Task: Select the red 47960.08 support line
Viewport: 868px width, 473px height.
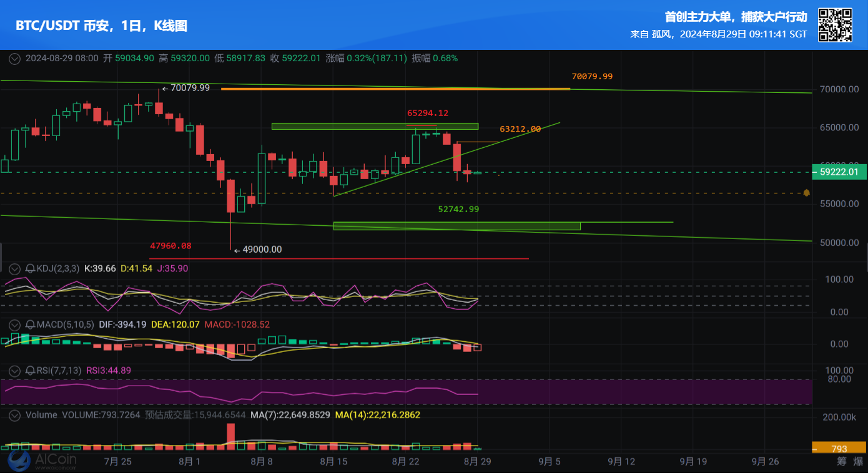Action: pos(338,258)
